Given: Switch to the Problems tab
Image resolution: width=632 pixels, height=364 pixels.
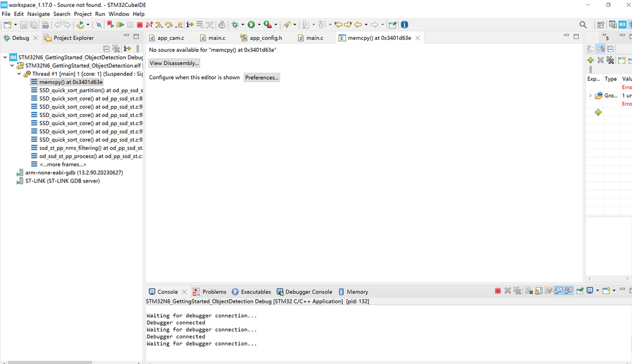Looking at the screenshot, I should (209, 292).
